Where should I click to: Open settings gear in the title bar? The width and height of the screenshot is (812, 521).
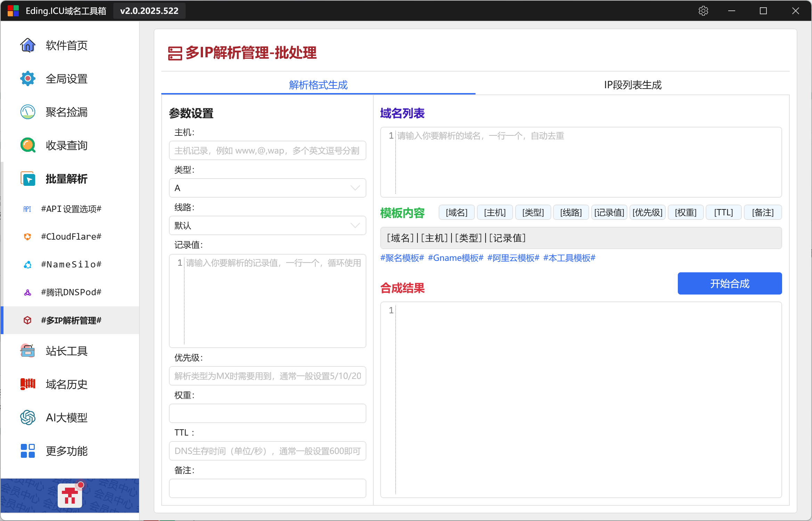pos(703,11)
